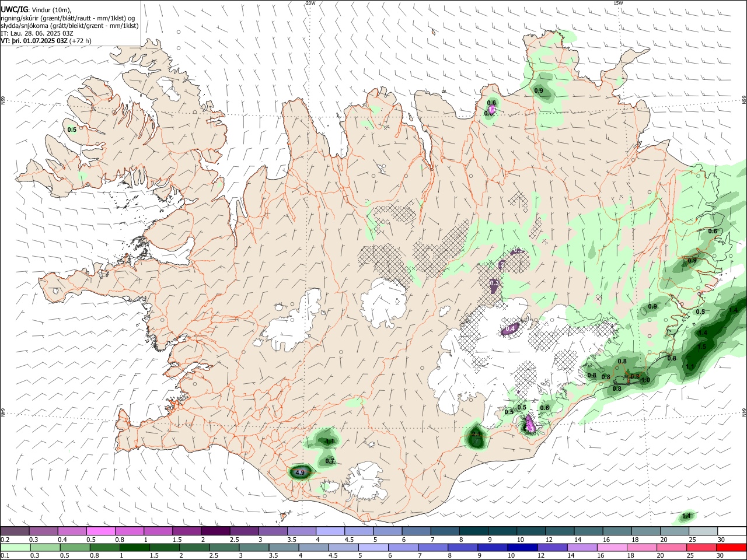This screenshot has width=747, height=560.
Task: Select the medium green rain swatch between 0.5 and 0.8
Action: coord(75,547)
